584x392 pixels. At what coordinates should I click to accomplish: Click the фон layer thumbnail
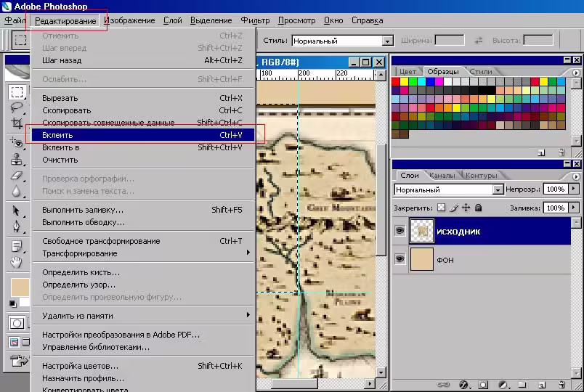coord(421,259)
